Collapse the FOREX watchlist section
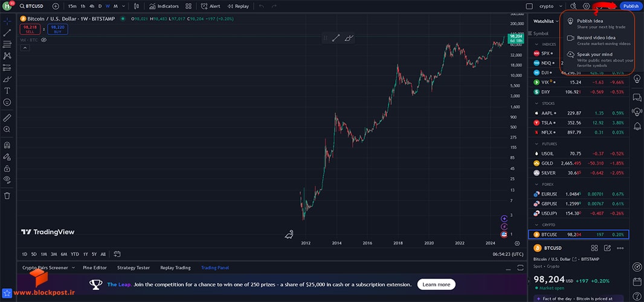The width and height of the screenshot is (644, 302). tap(537, 184)
